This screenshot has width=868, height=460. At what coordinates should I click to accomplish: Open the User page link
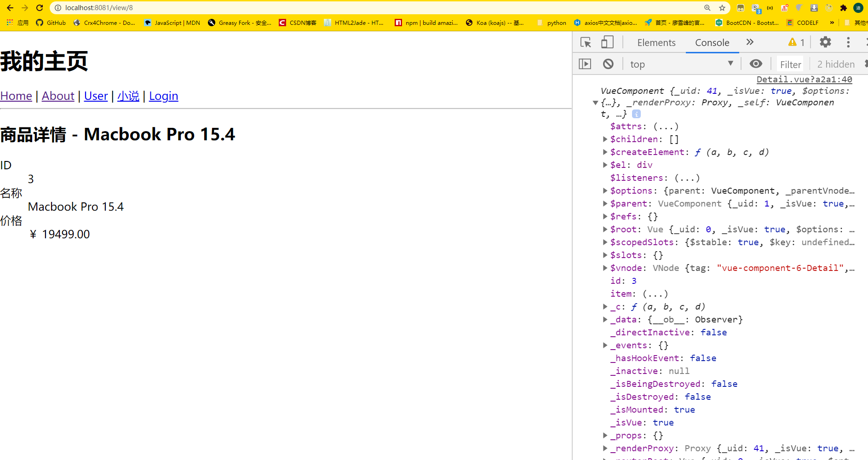coord(96,96)
